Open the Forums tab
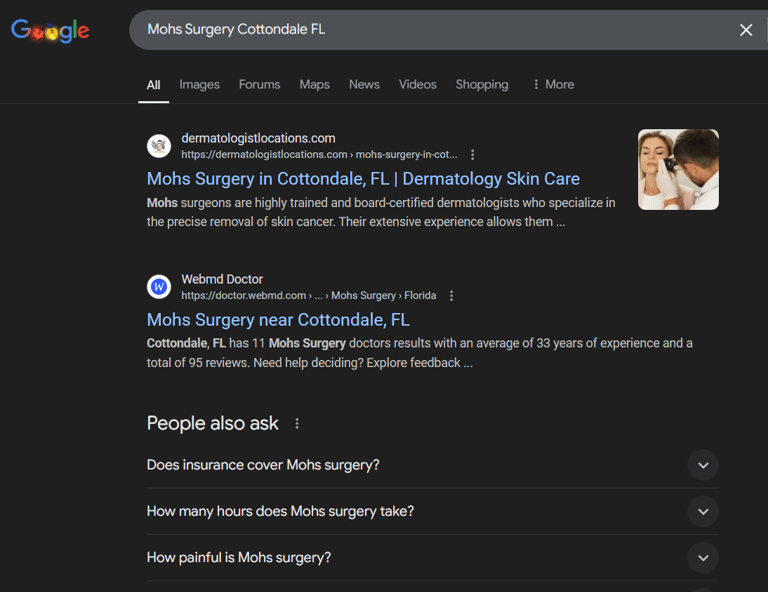The width and height of the screenshot is (768, 592). coord(260,85)
